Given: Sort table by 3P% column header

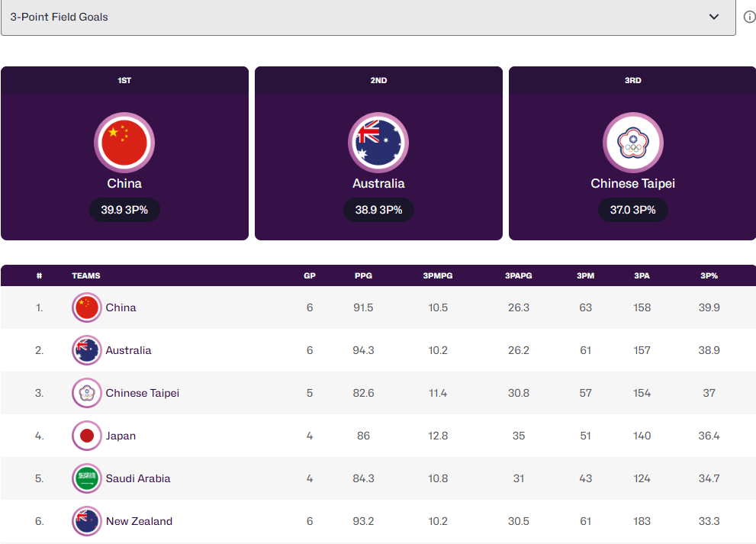Looking at the screenshot, I should (x=709, y=276).
